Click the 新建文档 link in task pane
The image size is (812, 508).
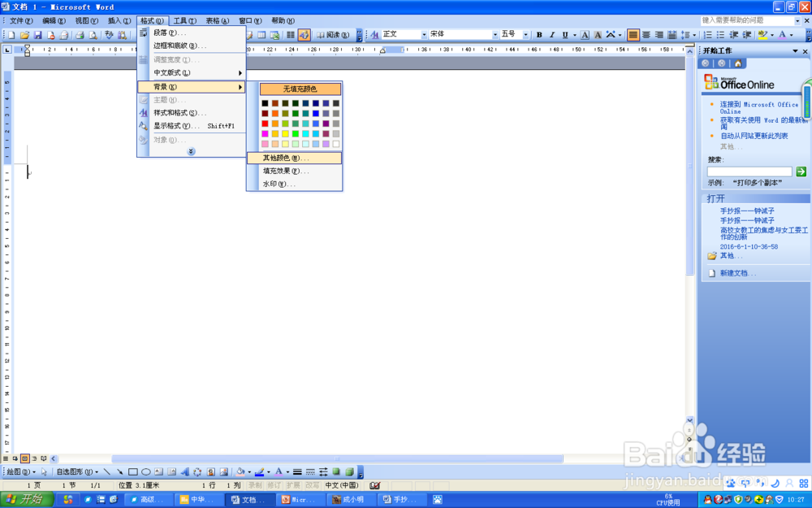[738, 273]
